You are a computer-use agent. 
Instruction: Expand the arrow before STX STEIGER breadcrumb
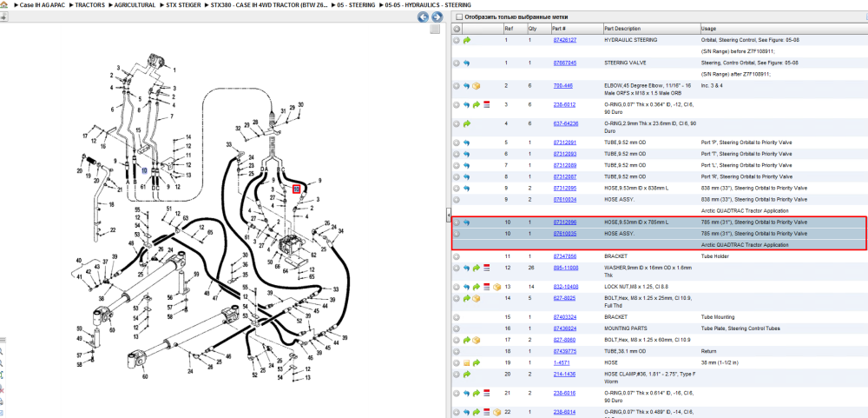tap(161, 5)
